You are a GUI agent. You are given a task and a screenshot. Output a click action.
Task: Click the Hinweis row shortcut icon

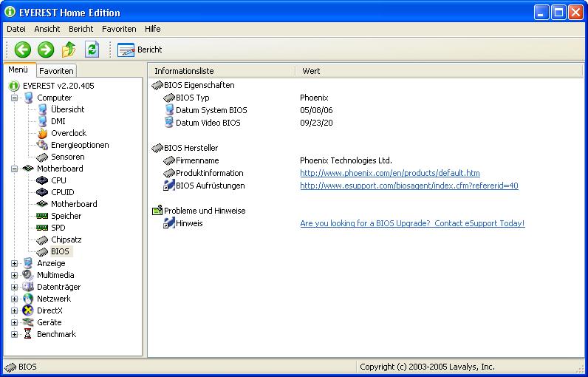[x=169, y=223]
